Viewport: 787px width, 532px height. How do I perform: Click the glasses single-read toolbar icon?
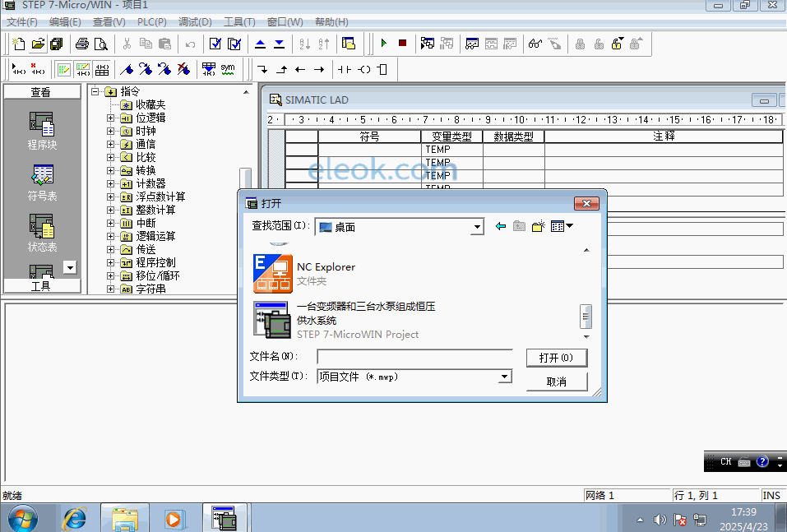tap(535, 44)
